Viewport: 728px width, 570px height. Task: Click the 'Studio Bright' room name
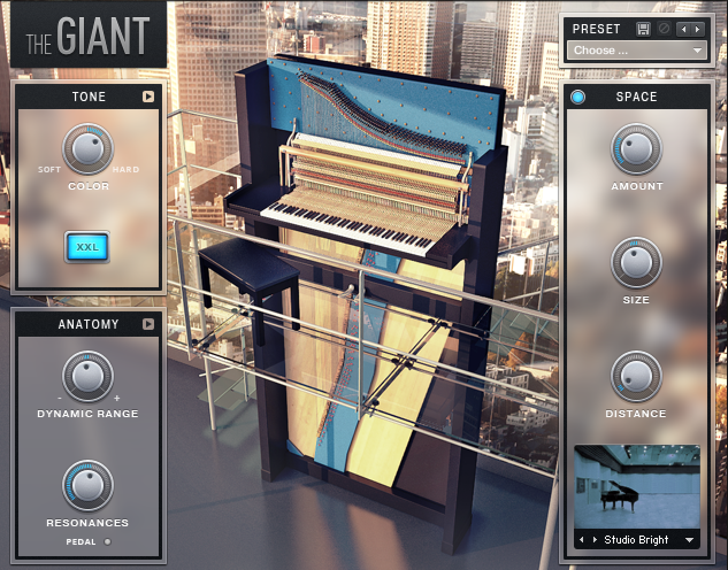(637, 540)
